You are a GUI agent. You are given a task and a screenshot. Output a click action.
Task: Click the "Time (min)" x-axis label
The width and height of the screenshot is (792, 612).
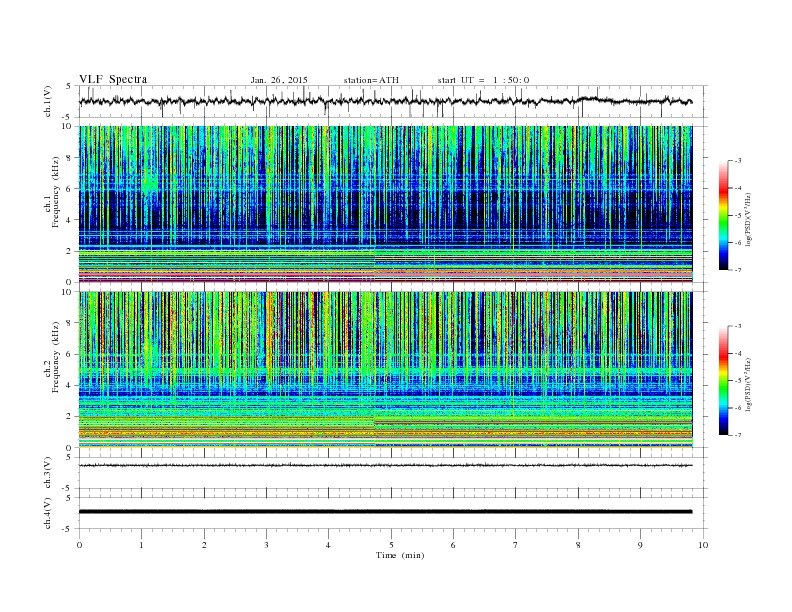click(400, 555)
